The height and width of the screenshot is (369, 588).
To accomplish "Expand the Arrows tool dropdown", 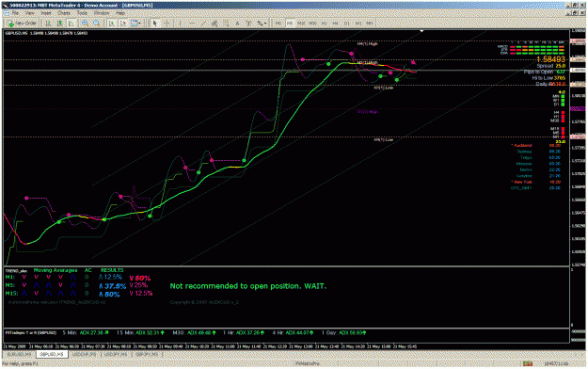I will 265,24.
